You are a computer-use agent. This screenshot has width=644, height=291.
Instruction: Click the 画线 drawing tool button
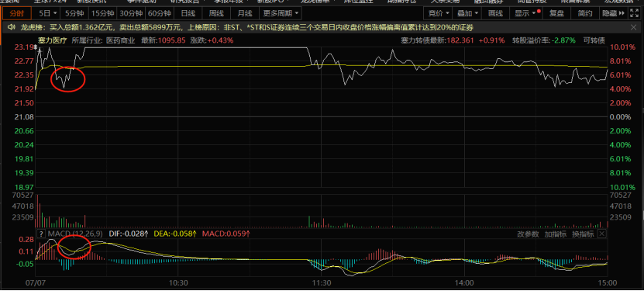click(x=496, y=13)
